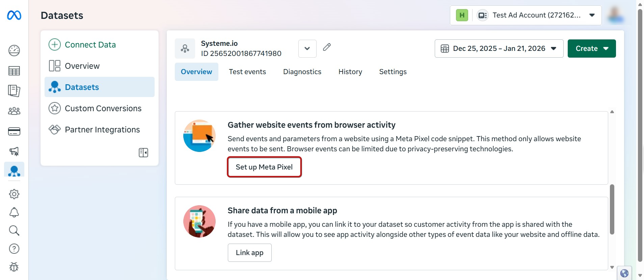
Task: Open notifications bell icon
Action: point(14,212)
